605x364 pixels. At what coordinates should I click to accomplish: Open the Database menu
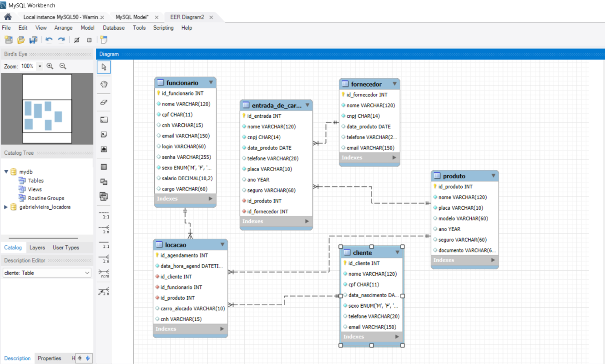[113, 28]
